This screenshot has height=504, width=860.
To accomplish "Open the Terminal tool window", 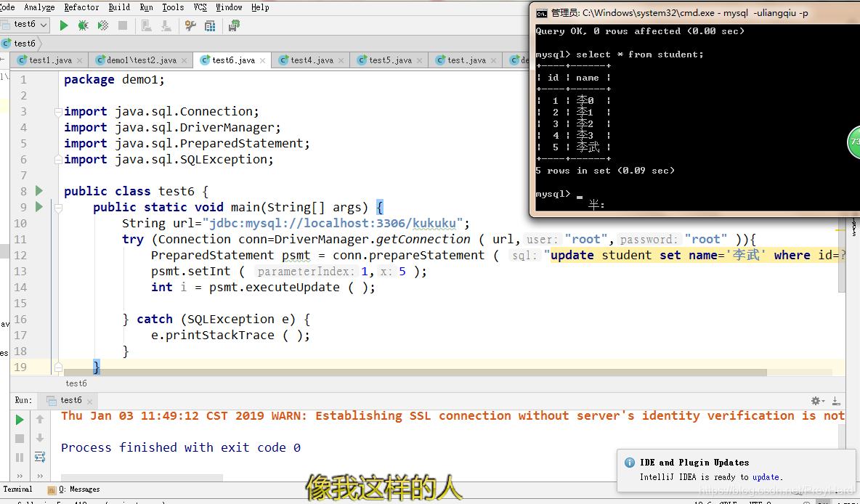I will point(17,489).
